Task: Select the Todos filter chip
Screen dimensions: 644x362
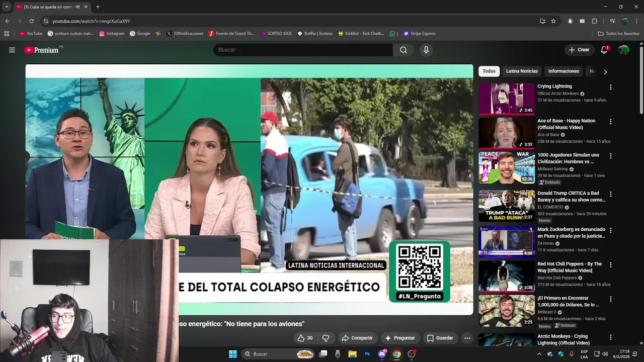Action: [489, 71]
